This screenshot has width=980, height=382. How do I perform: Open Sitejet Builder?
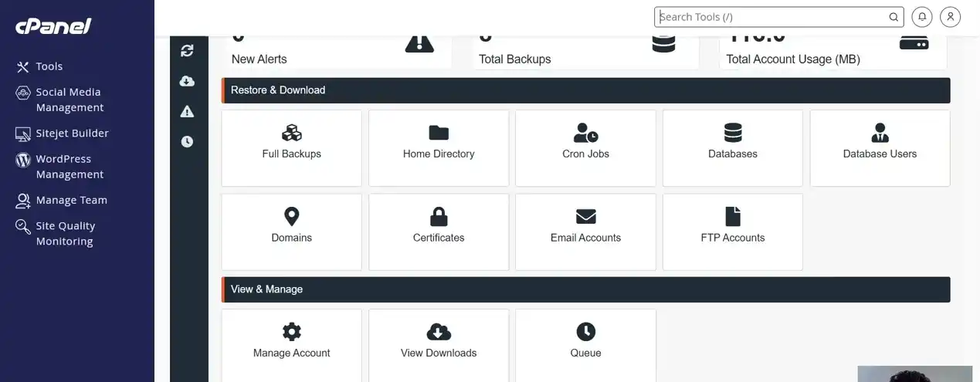tap(72, 133)
